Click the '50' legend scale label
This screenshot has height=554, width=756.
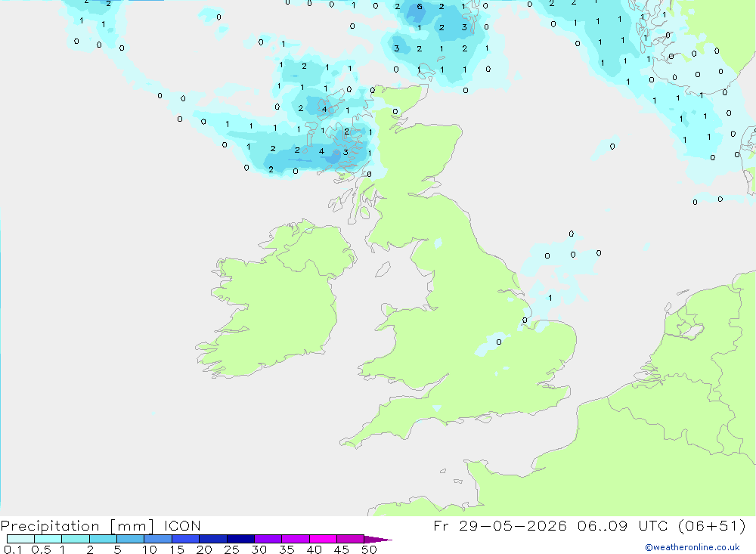[369, 549]
